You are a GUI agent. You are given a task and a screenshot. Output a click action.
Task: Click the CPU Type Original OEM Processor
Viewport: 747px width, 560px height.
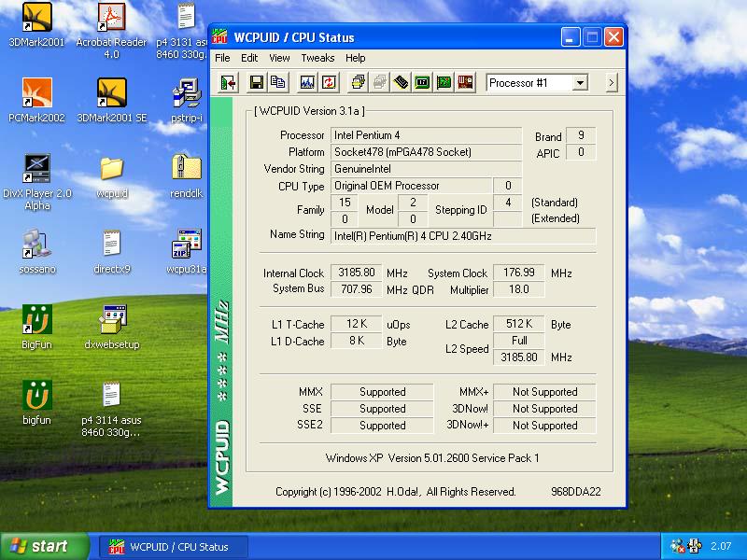[x=411, y=186]
